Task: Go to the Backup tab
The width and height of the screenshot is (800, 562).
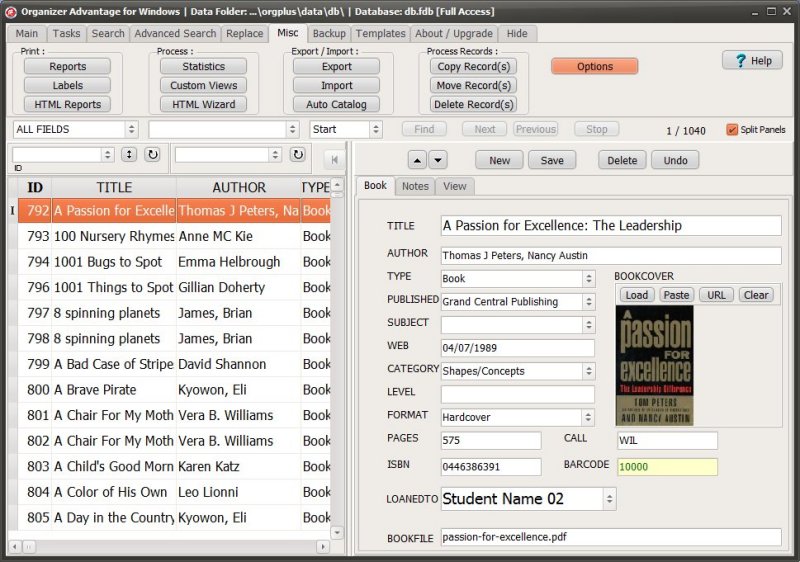Action: coord(329,34)
